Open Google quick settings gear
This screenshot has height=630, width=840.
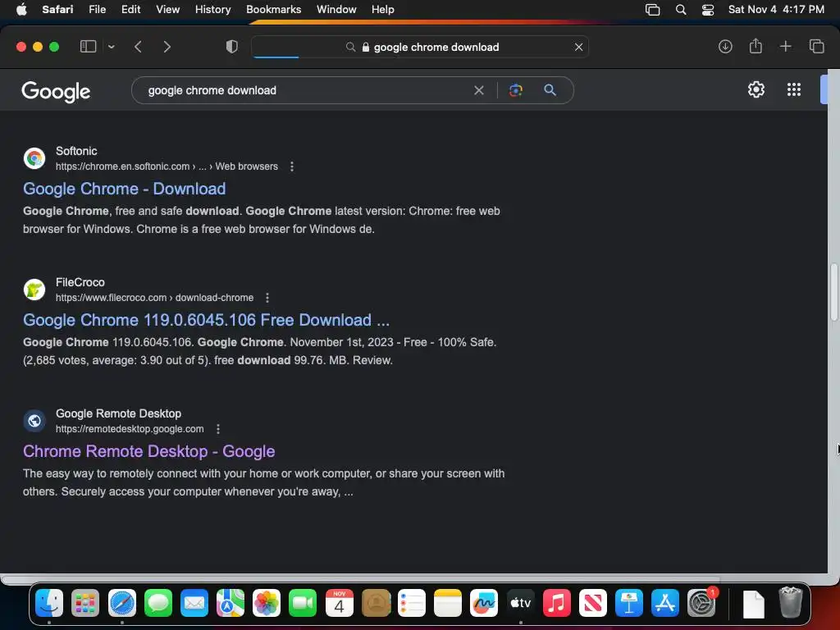click(x=756, y=89)
